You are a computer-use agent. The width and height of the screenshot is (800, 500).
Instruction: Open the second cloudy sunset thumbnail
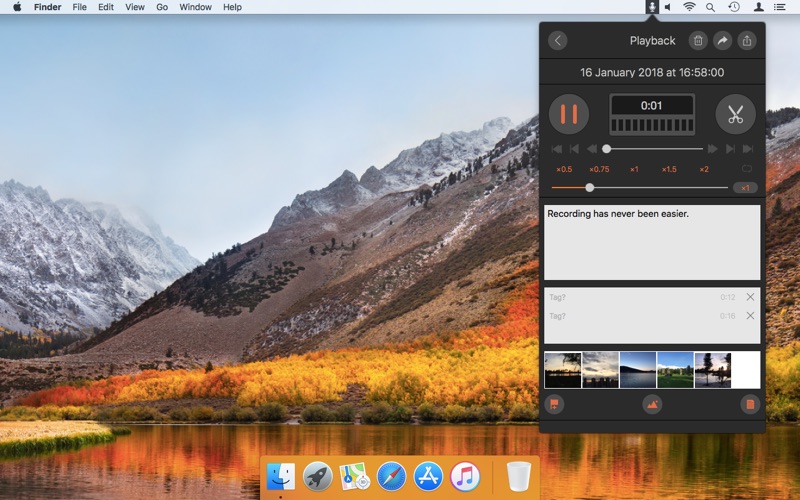click(x=600, y=370)
